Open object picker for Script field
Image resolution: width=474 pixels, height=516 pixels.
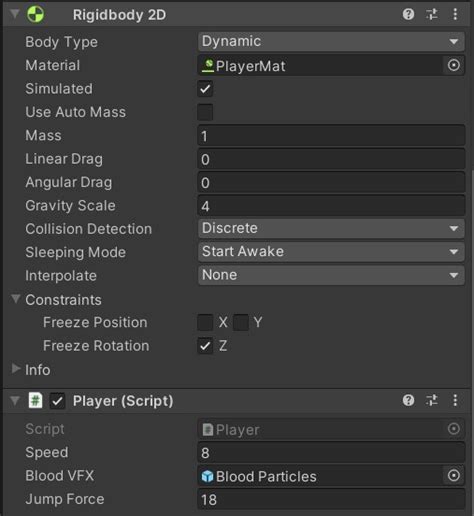[x=453, y=429]
